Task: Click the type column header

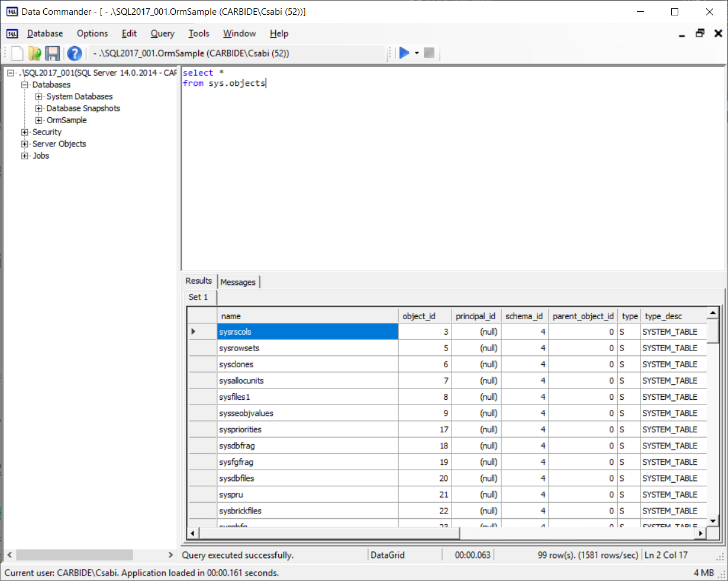Action: click(629, 316)
